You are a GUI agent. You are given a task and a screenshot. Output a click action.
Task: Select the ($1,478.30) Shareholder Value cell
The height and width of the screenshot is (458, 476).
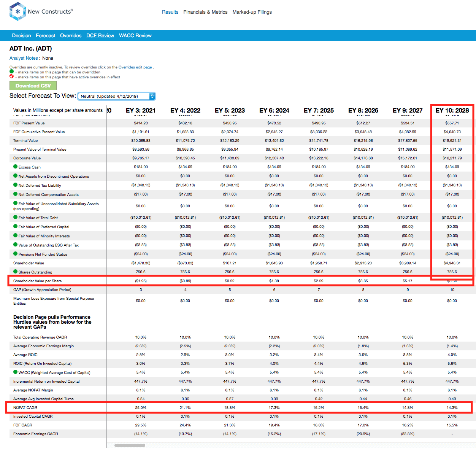[141, 263]
